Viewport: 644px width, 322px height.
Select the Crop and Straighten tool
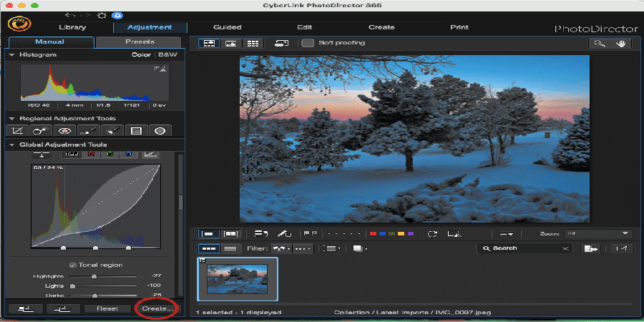pyautogui.click(x=18, y=131)
